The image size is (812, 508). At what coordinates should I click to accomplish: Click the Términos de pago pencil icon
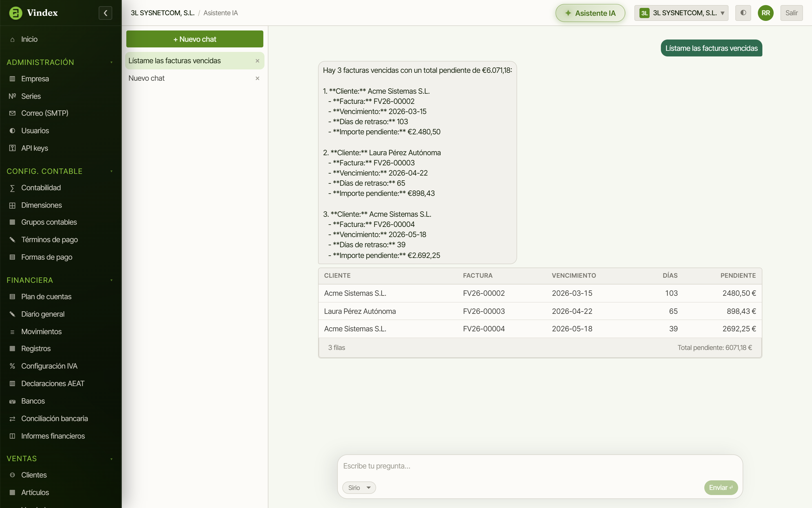[12, 240]
